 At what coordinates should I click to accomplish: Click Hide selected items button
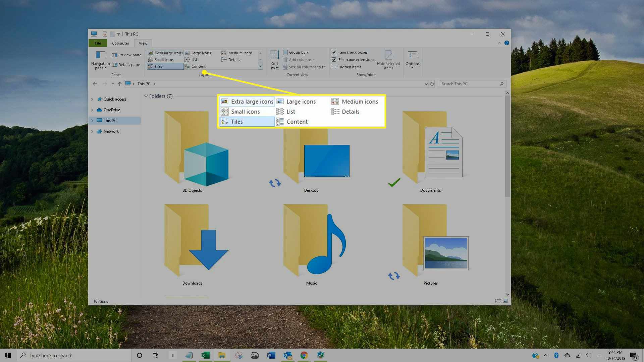[x=388, y=60]
